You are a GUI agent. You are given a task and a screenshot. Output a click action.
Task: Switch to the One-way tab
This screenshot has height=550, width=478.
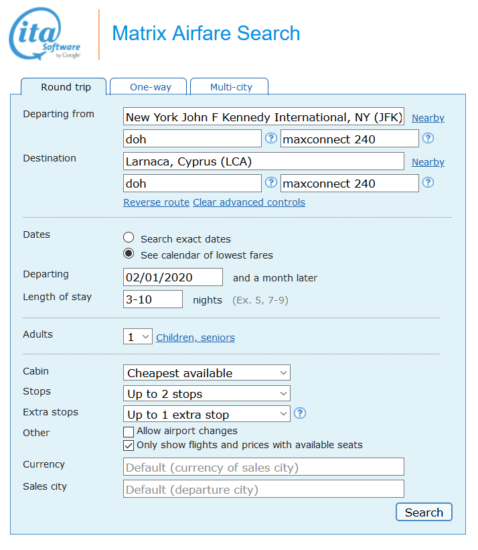click(x=149, y=87)
